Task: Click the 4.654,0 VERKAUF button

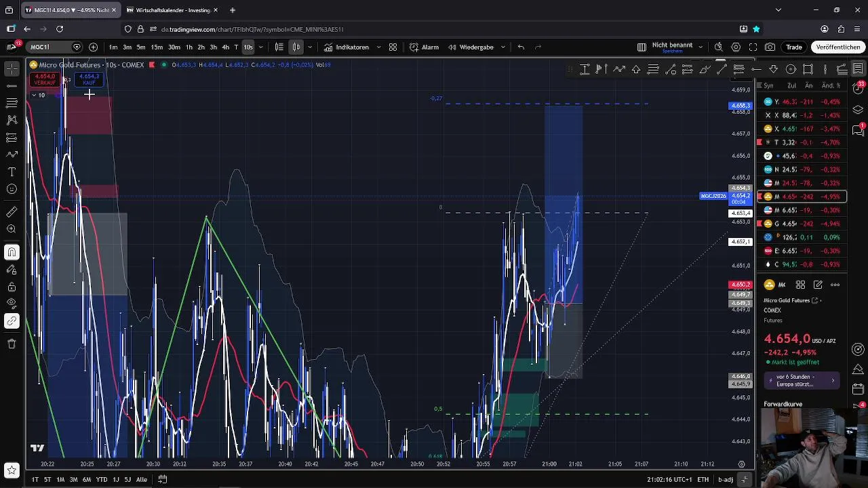Action: (45, 79)
